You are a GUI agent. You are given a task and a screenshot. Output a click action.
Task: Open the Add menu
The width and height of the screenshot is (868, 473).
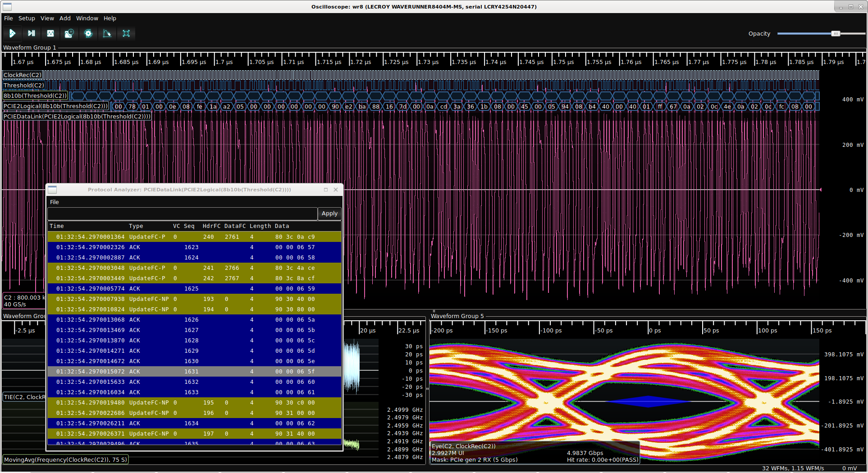[x=65, y=18]
